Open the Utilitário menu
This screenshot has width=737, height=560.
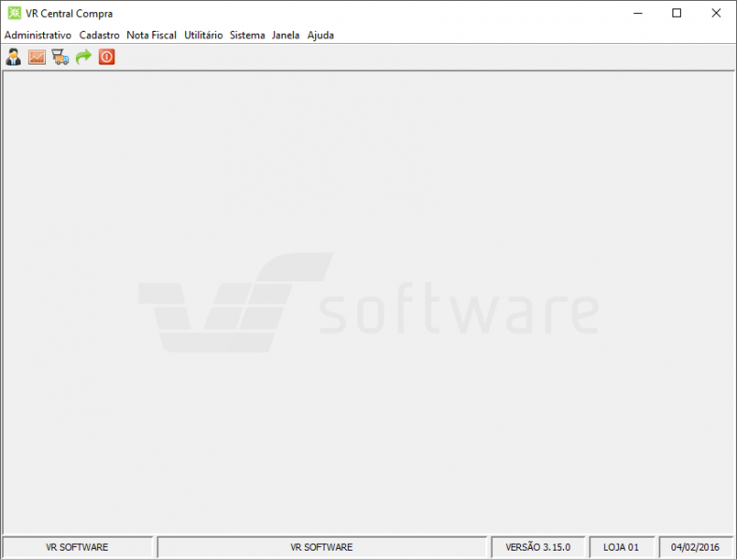coord(203,35)
